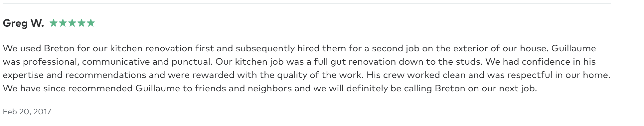Image resolution: width=644 pixels, height=126 pixels.
Task: Click "Guillaume" before "to friends and neighbors"
Action: [158, 88]
